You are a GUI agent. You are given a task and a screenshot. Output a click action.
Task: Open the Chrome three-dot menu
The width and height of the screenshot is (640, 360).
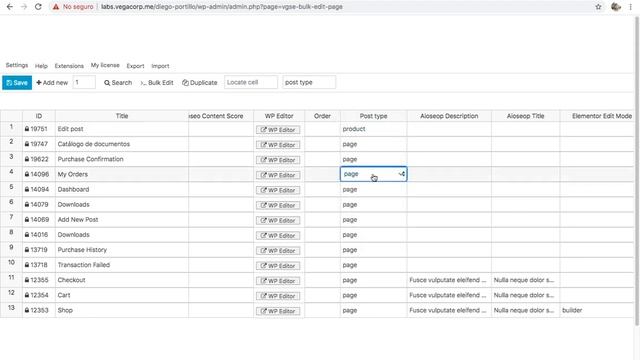(x=631, y=7)
